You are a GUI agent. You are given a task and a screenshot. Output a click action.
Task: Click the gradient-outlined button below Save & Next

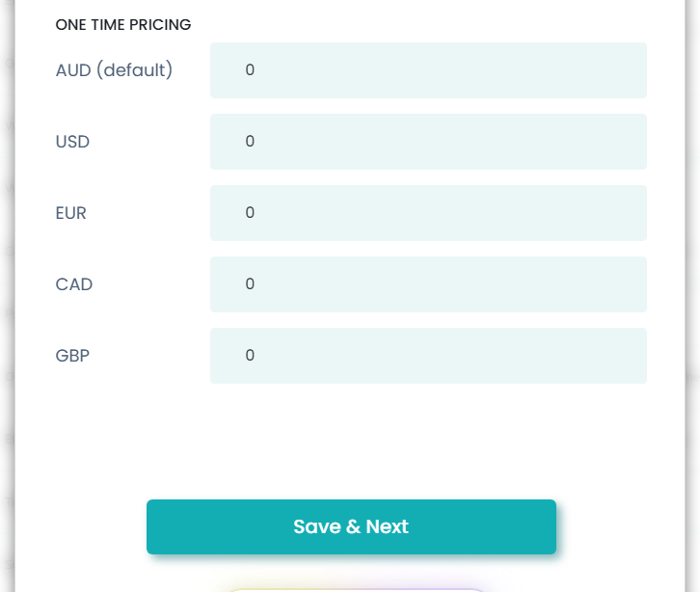[357, 588]
